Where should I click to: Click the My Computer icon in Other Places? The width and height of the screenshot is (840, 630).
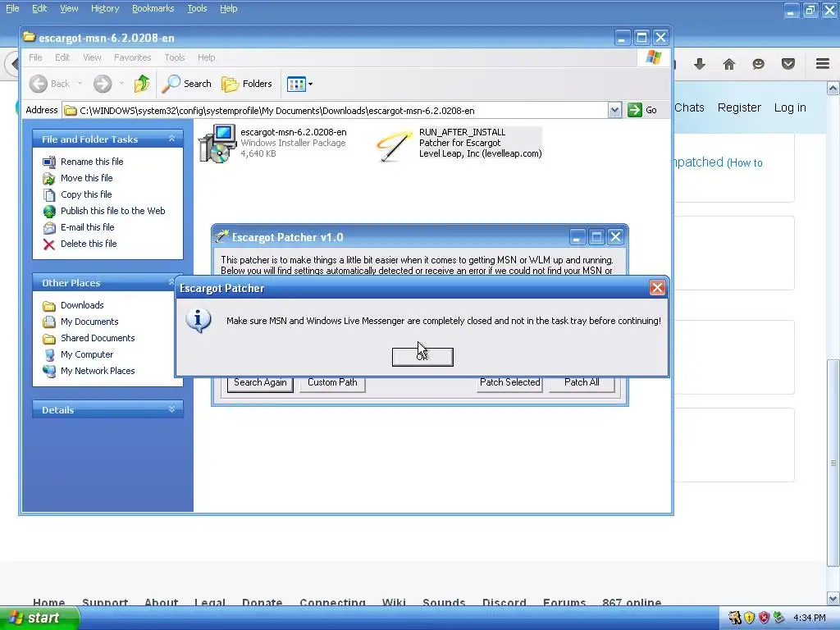coord(48,354)
